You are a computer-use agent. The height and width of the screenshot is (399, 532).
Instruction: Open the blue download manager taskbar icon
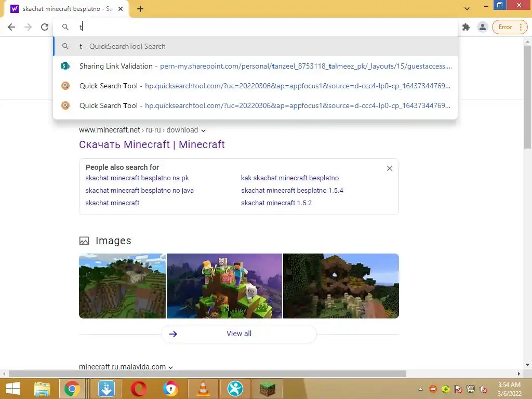tap(106, 389)
